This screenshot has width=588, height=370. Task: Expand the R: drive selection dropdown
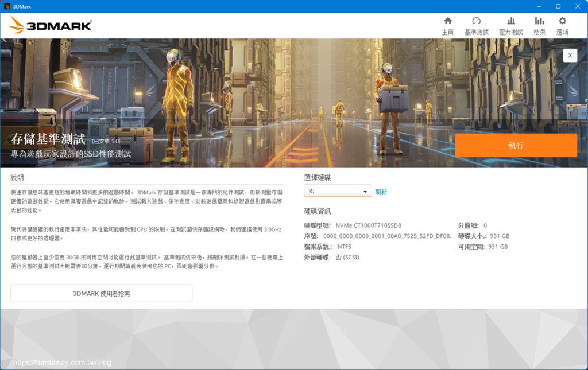[338, 191]
